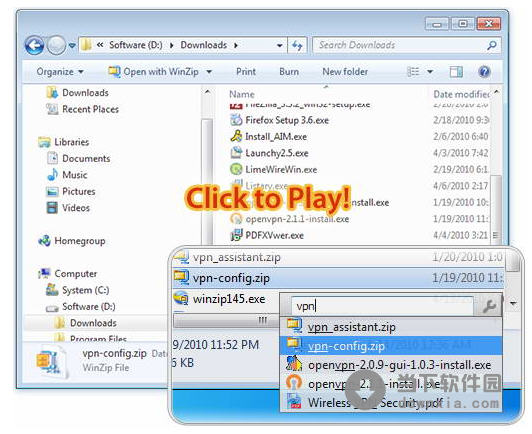Viewport: 532px width, 434px height.
Task: Open the address bar history dropdown
Action: coord(280,45)
